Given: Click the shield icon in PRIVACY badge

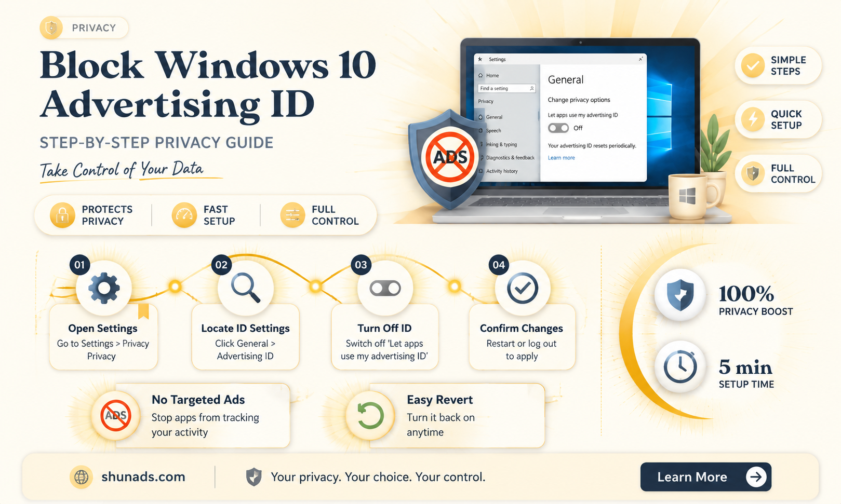Looking at the screenshot, I should pos(51,28).
